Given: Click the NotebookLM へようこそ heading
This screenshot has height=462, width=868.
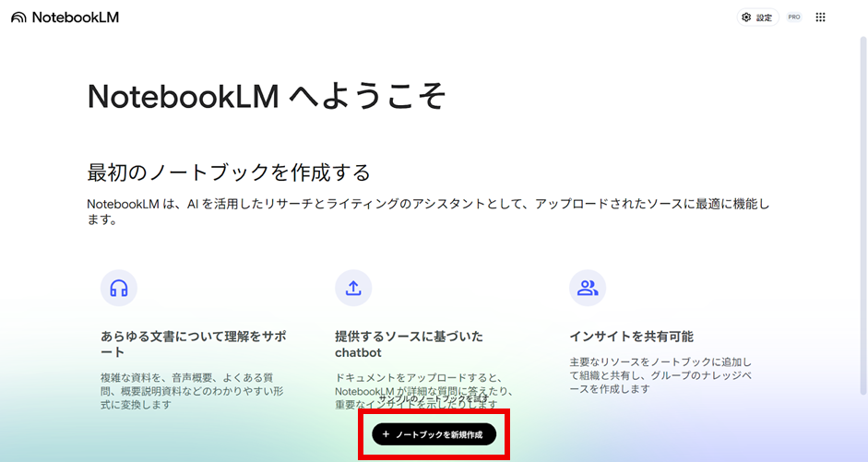Looking at the screenshot, I should click(267, 96).
